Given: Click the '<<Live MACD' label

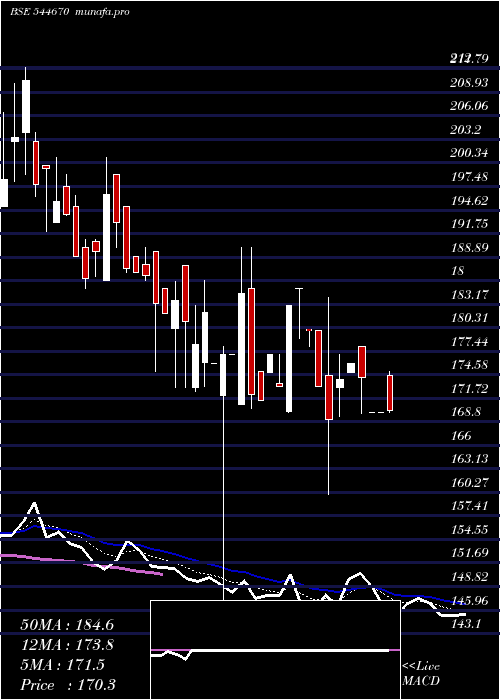Looking at the screenshot, I should [421, 674].
